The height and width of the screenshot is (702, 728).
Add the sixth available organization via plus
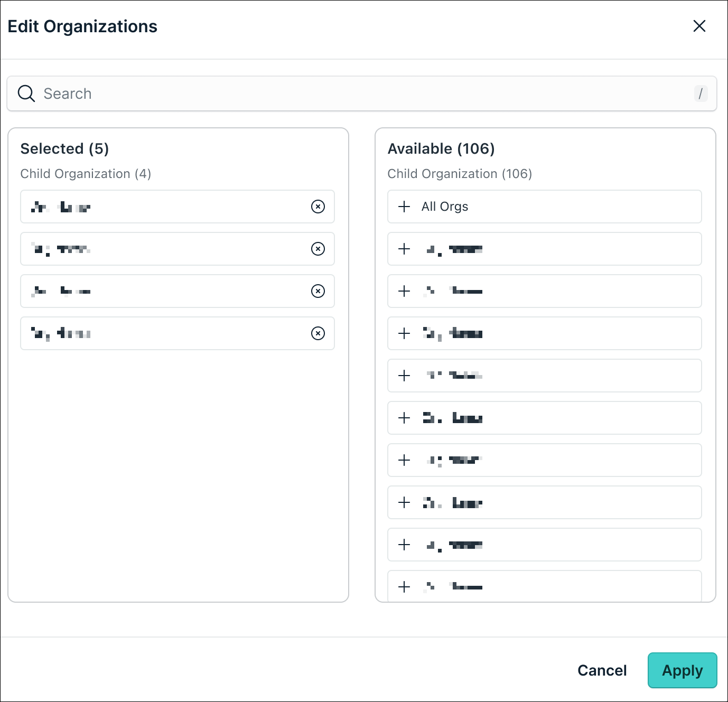pos(404,418)
